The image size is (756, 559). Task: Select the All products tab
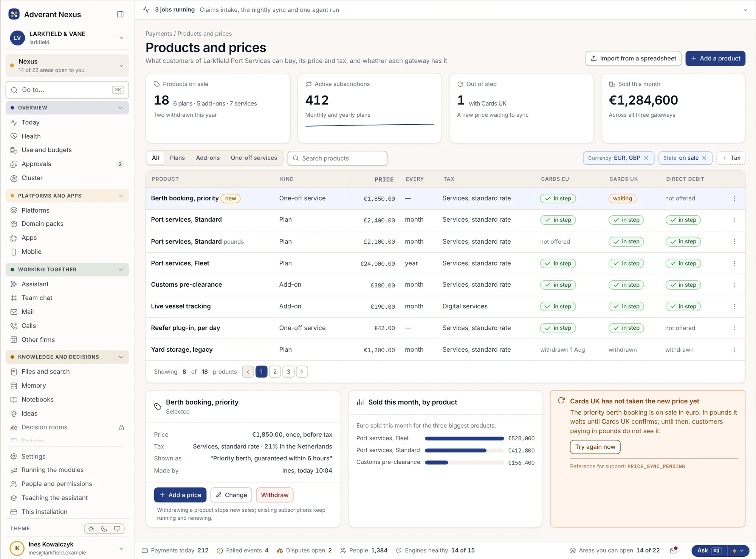(x=155, y=158)
